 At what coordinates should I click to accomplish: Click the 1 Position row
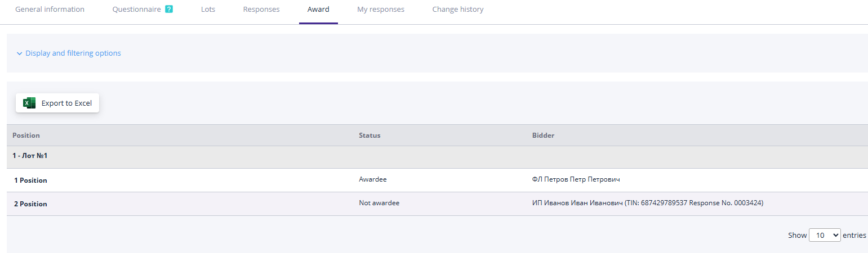[x=31, y=180]
